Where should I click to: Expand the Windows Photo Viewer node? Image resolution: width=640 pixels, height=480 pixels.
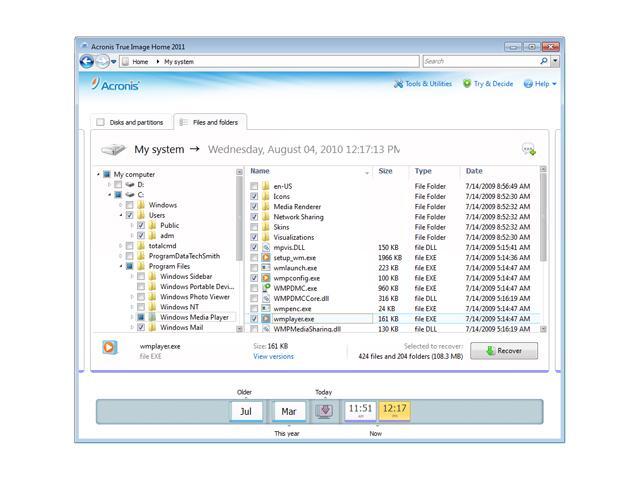tap(132, 297)
